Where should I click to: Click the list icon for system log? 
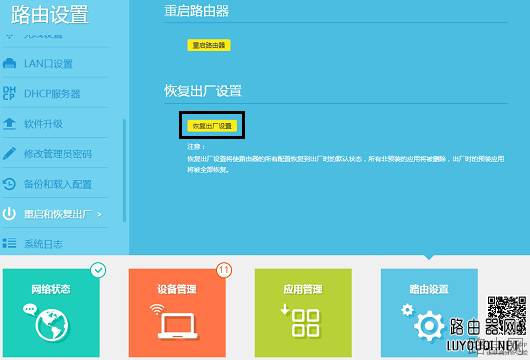[9, 243]
